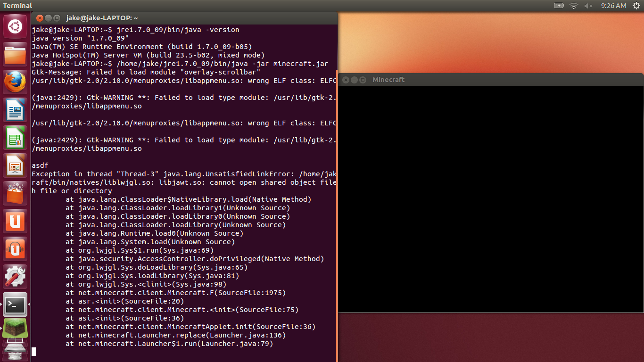Screen dimensions: 644x362
Task: Click 'java.security.AccessController.doPrivileged(Native Method)' line
Action: [195, 259]
